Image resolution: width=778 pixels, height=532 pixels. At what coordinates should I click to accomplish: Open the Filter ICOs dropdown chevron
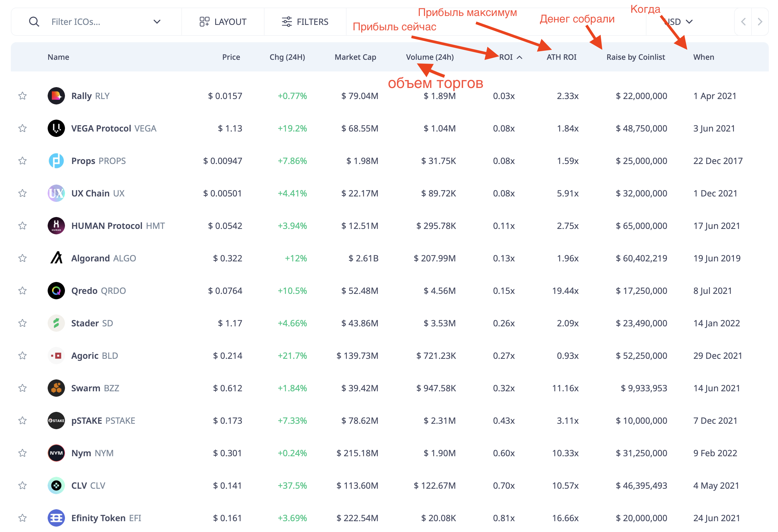[x=157, y=22]
